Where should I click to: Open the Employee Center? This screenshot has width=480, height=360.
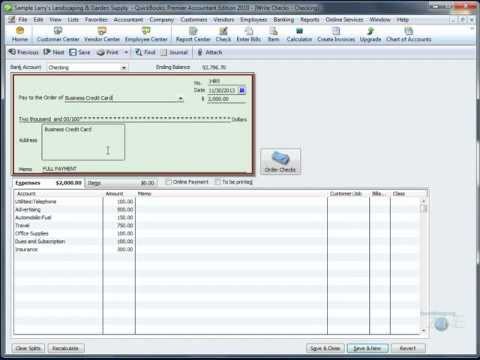pos(146,35)
